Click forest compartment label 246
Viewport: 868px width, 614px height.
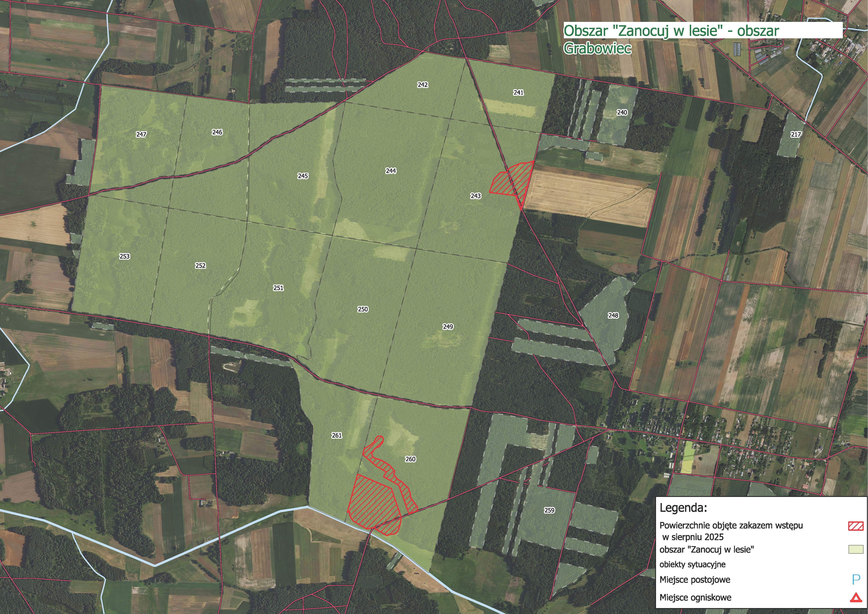click(217, 132)
